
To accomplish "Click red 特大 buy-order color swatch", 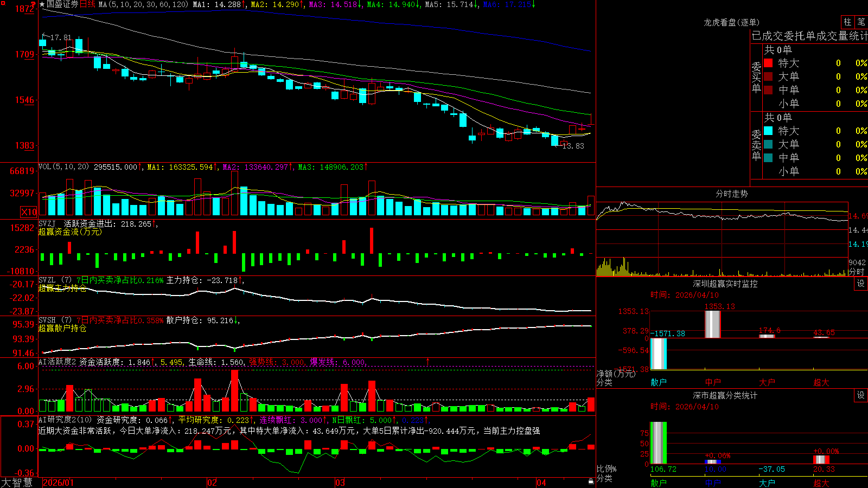I will (768, 63).
